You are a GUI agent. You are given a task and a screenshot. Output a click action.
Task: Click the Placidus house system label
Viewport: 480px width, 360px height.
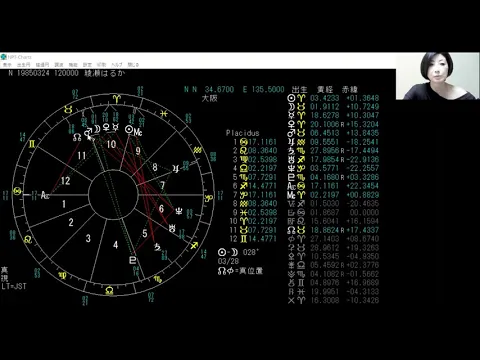click(242, 133)
